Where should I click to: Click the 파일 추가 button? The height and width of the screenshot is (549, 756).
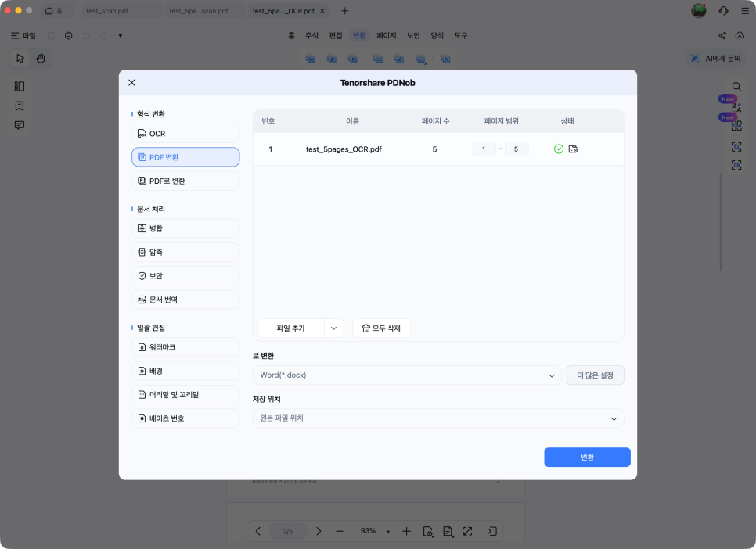pos(290,328)
